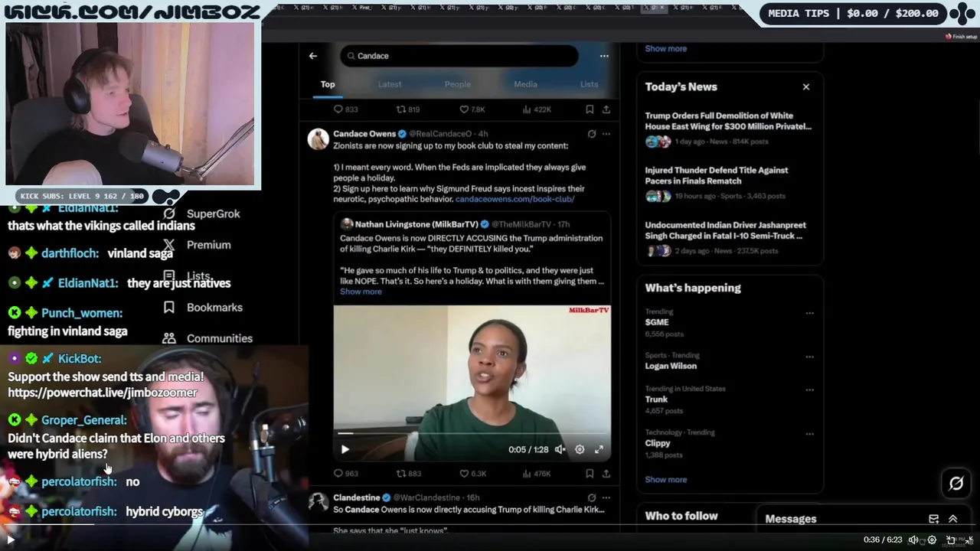Close the Today's News panel
Viewport: 980px width, 551px height.
[x=806, y=86]
